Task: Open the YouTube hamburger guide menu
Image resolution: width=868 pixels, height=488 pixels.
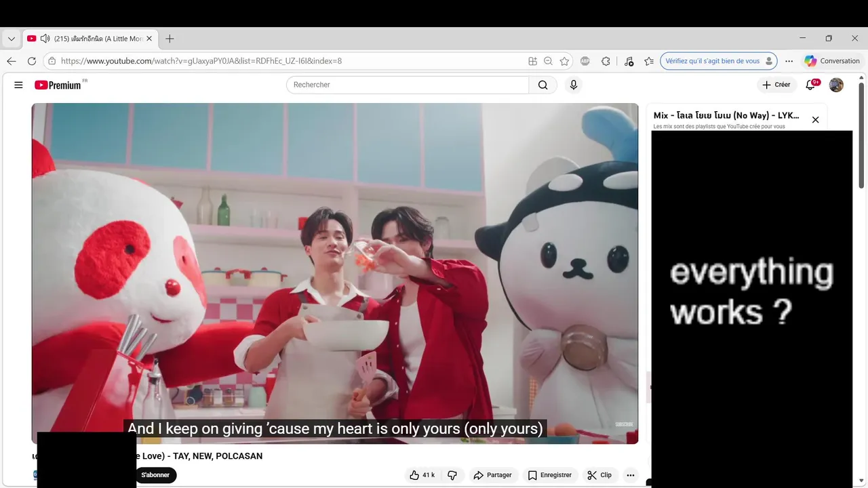Action: click(18, 85)
